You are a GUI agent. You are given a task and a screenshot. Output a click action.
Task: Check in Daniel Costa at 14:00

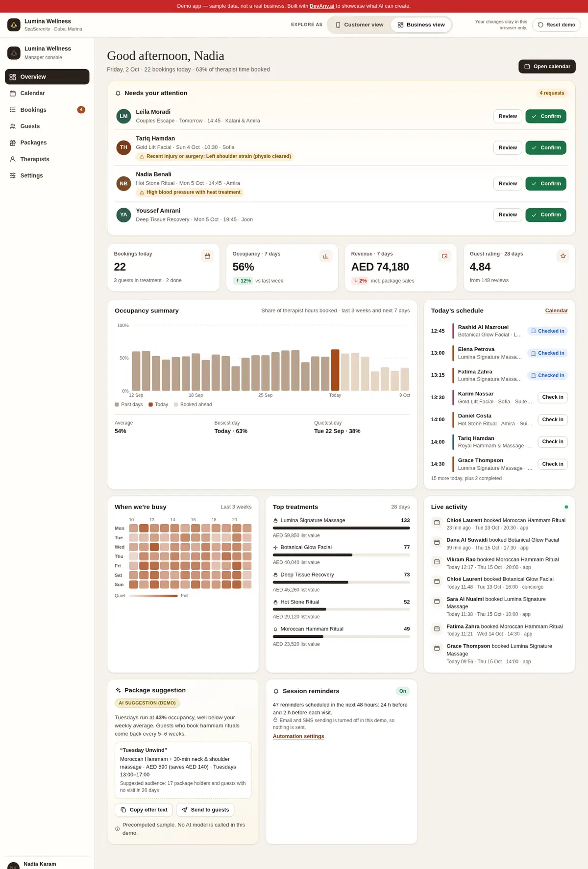pyautogui.click(x=553, y=419)
